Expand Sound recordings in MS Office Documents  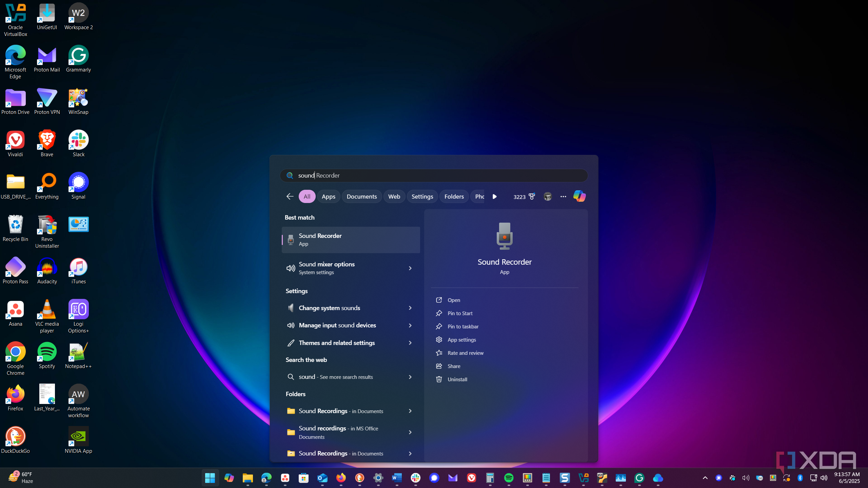click(x=410, y=432)
